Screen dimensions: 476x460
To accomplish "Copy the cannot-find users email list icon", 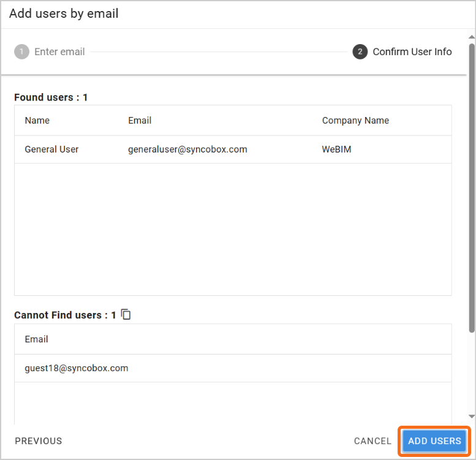I will tap(126, 314).
